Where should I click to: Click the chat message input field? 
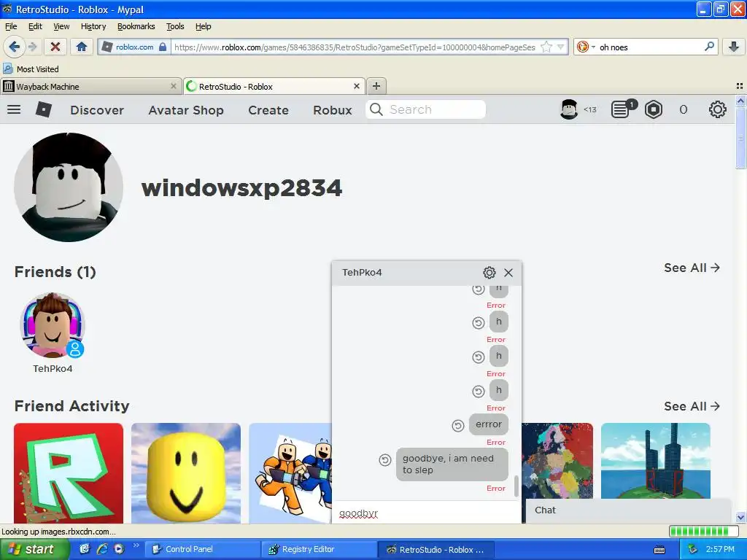(426, 513)
